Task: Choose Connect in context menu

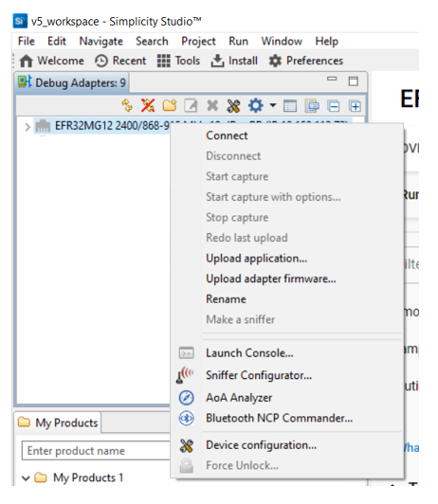Action: 227,135
